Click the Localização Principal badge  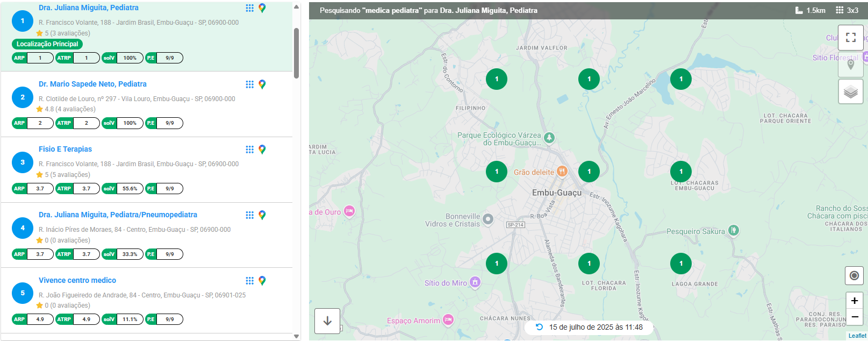(x=47, y=44)
